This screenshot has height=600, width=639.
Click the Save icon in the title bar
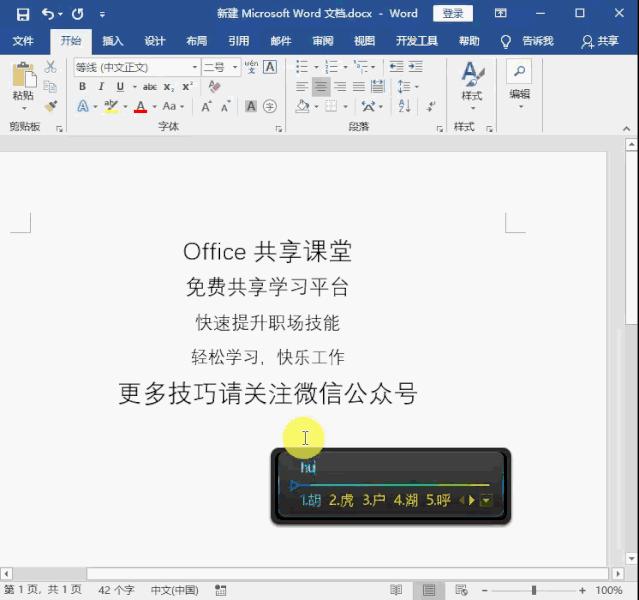pos(23,15)
